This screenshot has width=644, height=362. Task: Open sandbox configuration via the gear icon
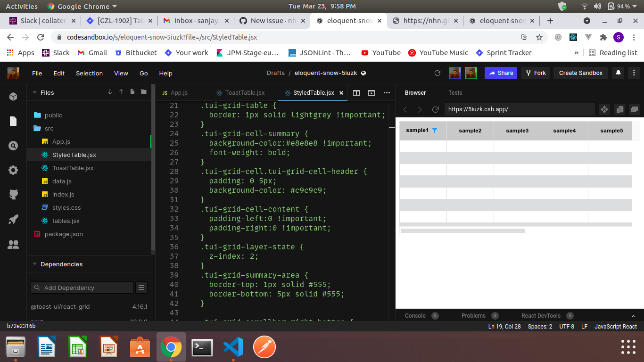click(x=13, y=171)
